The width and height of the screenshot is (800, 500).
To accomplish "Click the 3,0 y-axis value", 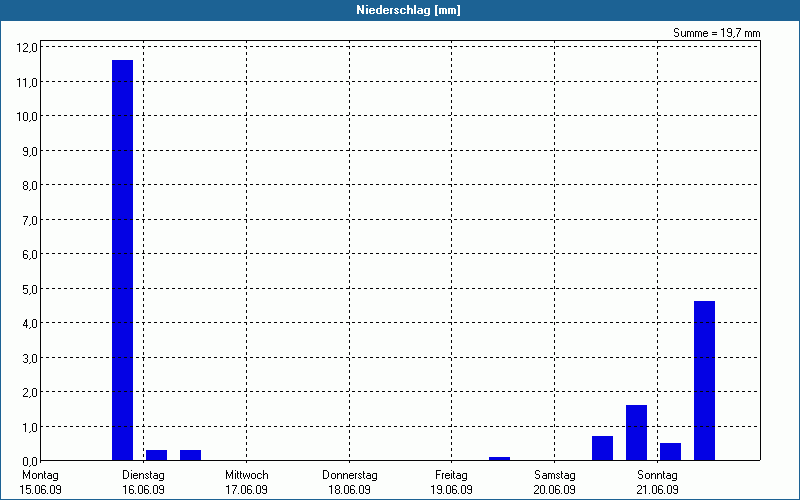I will pos(29,358).
